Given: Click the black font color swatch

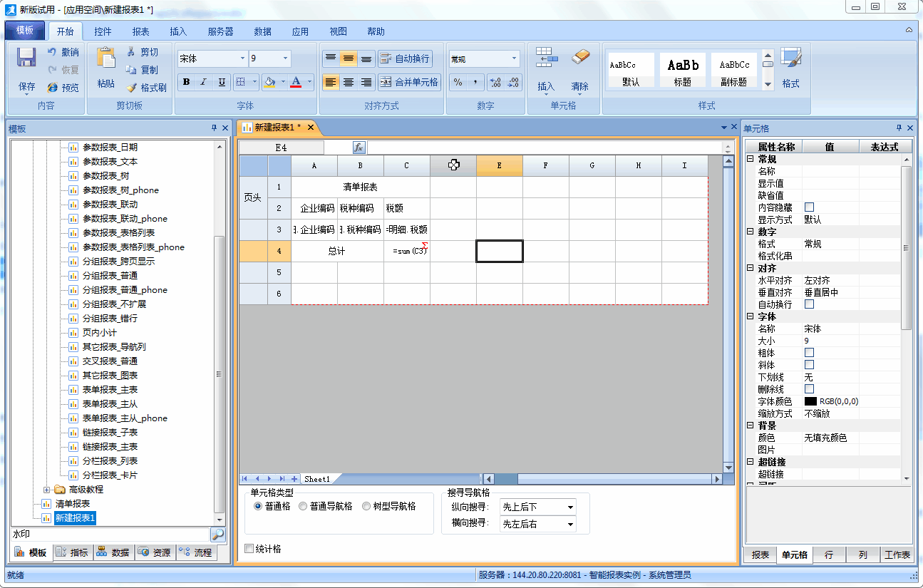Looking at the screenshot, I should (x=810, y=401).
